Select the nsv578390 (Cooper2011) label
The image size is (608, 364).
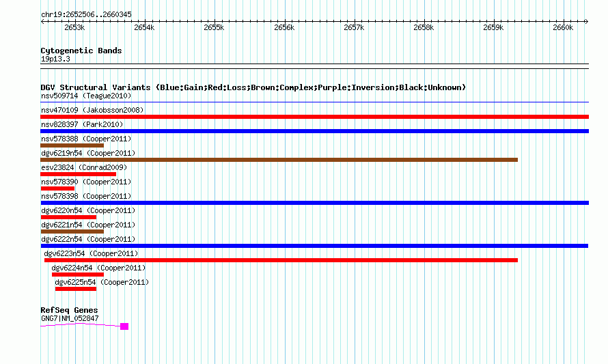86,182
